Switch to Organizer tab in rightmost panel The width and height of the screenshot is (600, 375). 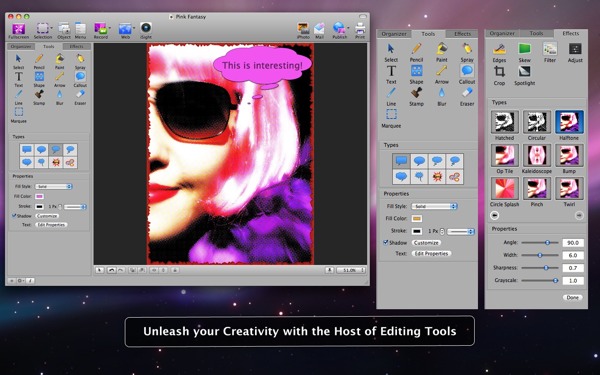[x=502, y=34]
